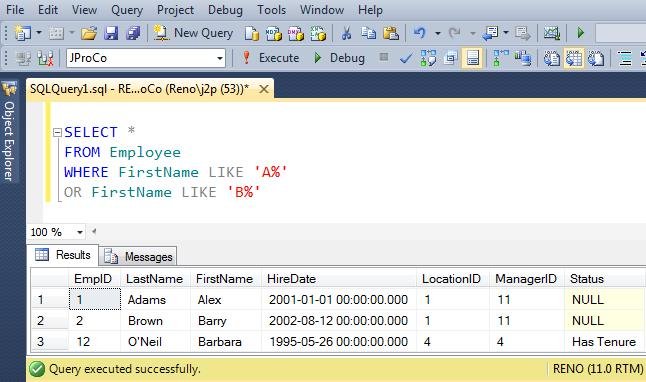Click the Change Connection icon
Image resolution: width=646 pixels, height=382 pixels.
[45, 59]
